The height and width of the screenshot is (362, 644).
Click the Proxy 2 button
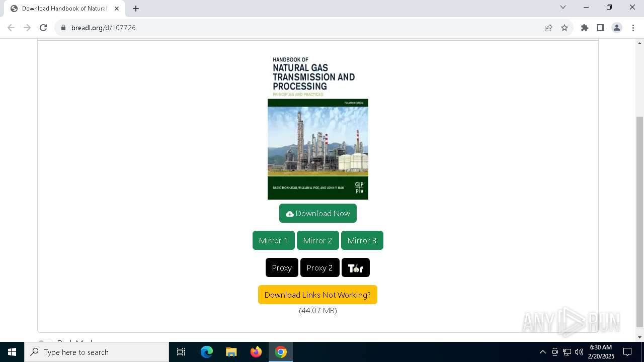[x=319, y=267]
